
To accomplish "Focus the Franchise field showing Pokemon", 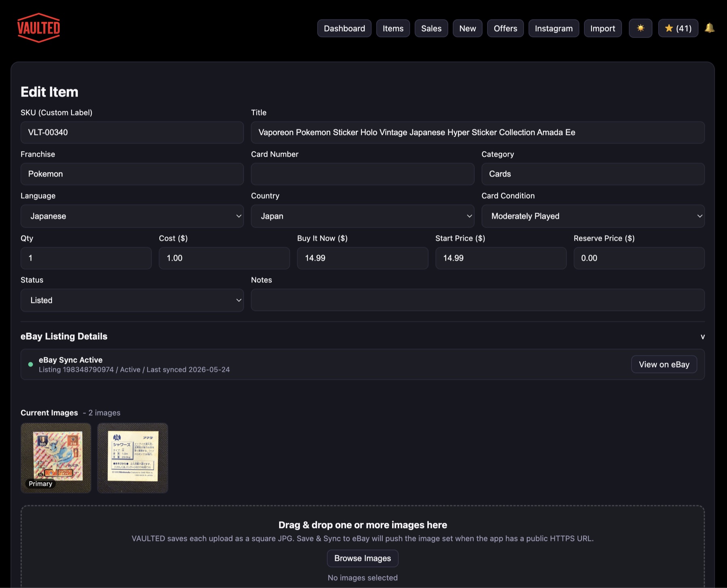I will click(x=132, y=174).
